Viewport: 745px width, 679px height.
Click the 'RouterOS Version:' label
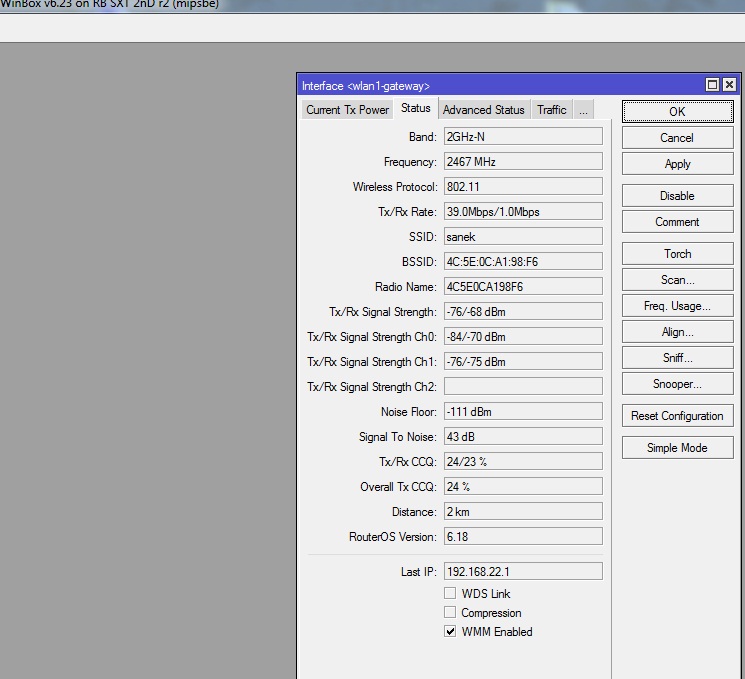coord(392,537)
